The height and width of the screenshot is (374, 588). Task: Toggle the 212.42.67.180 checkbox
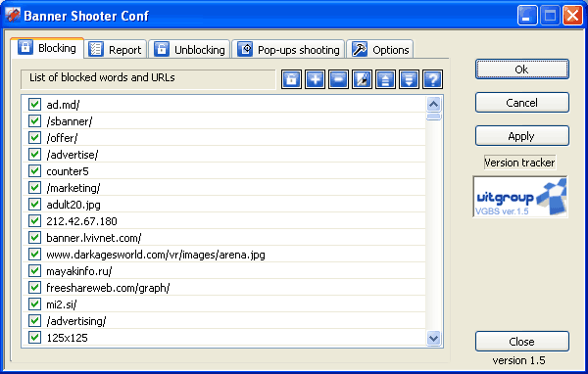pyautogui.click(x=34, y=220)
